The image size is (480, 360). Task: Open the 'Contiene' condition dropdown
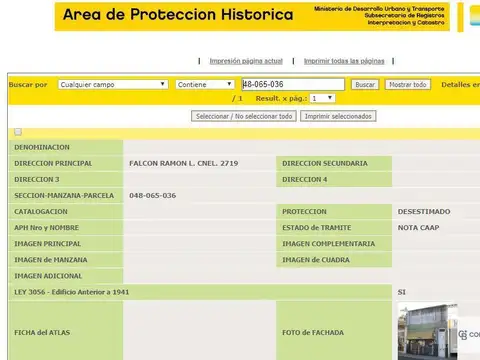point(205,84)
